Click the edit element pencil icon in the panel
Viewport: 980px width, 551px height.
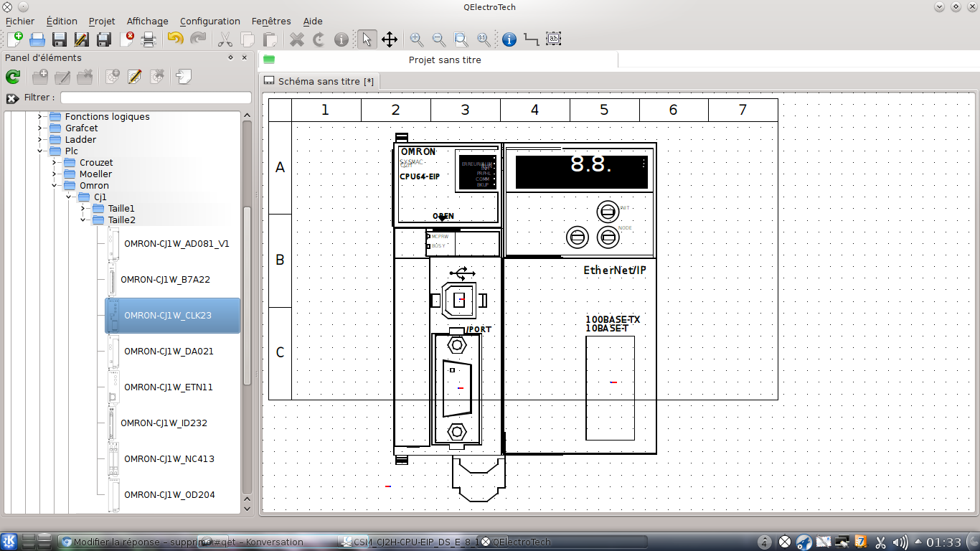[134, 77]
